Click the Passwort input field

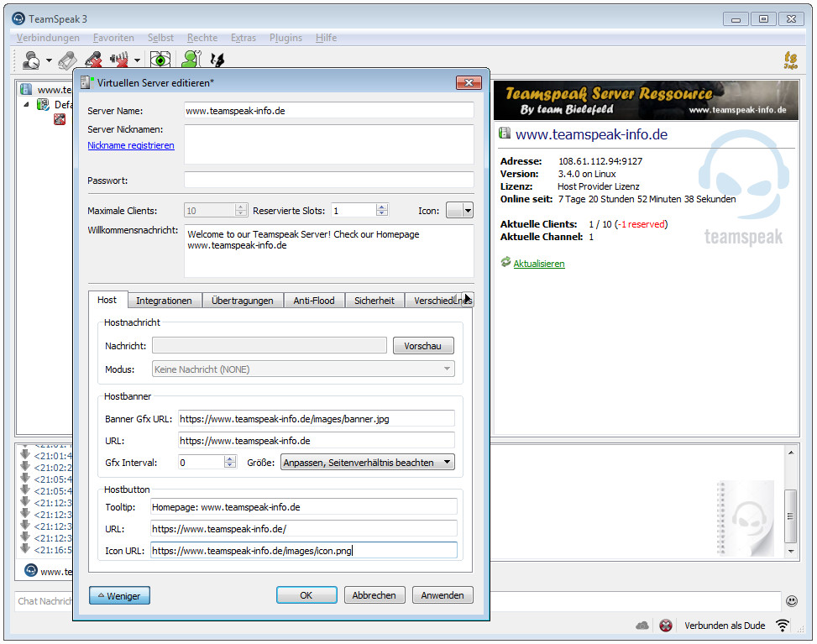(x=329, y=180)
